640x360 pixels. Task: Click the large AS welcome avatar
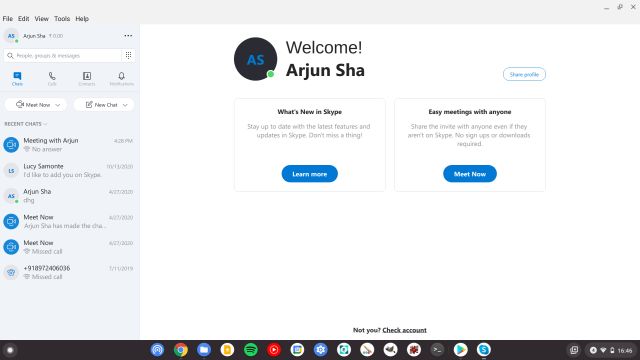click(256, 59)
